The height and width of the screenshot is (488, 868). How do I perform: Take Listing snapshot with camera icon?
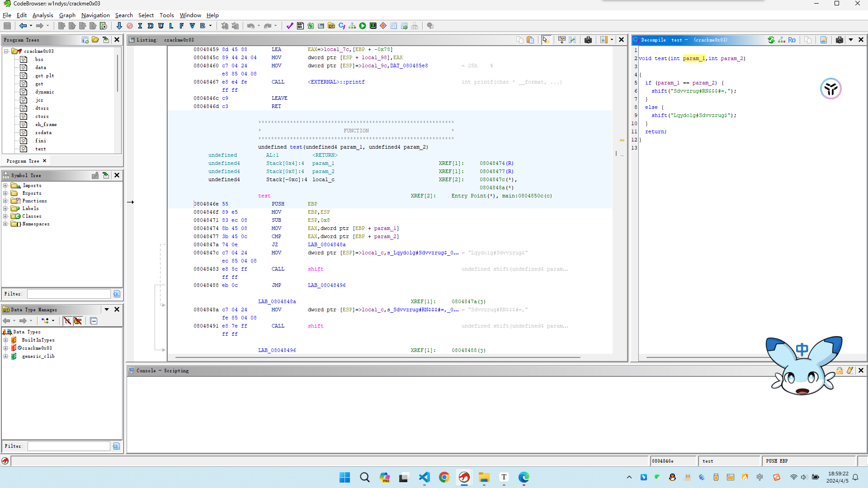tap(588, 40)
